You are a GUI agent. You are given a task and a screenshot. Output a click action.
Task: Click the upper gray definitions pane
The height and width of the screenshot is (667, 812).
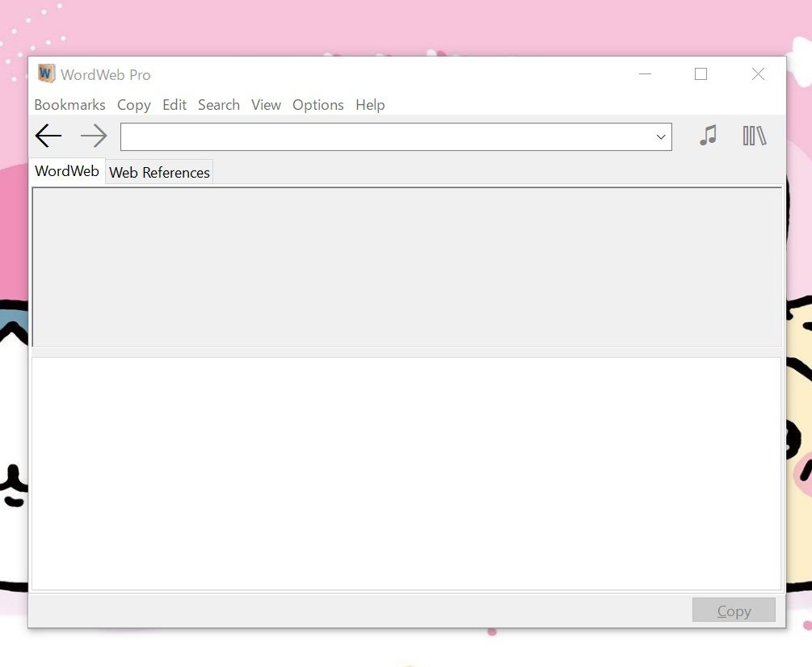(x=407, y=267)
